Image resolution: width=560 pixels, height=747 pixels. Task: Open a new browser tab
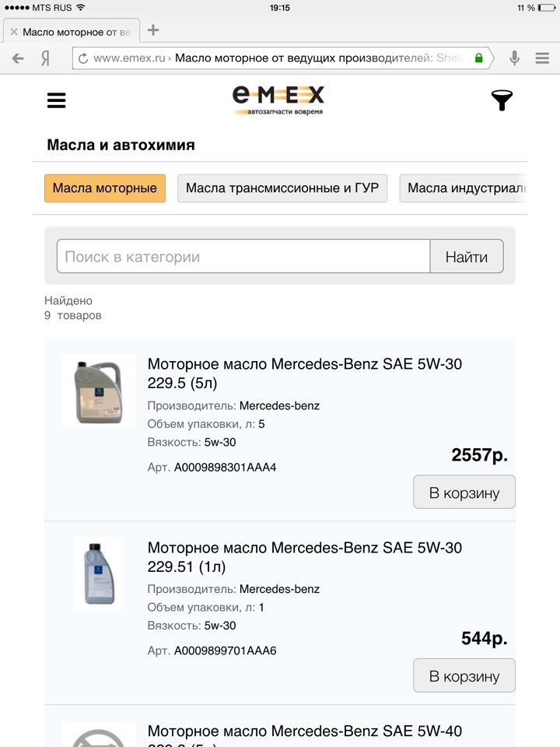pos(153,30)
